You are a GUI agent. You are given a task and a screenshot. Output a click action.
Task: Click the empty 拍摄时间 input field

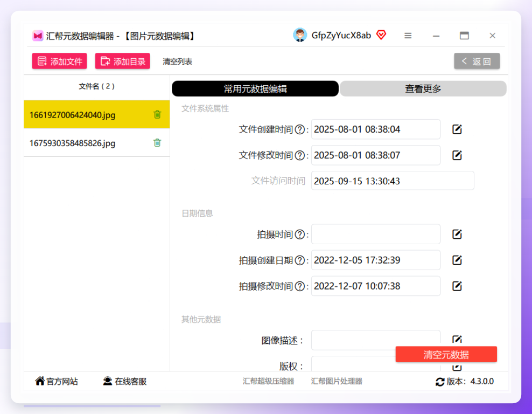point(376,234)
